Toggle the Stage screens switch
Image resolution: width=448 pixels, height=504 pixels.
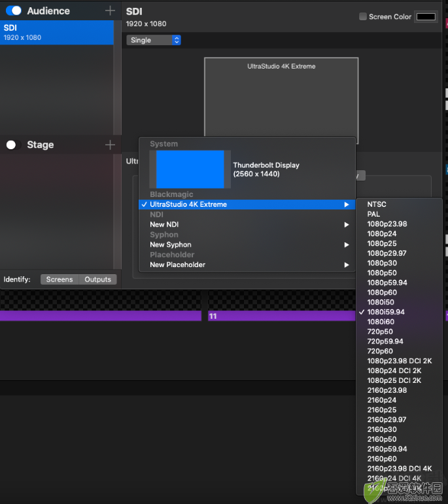point(14,145)
